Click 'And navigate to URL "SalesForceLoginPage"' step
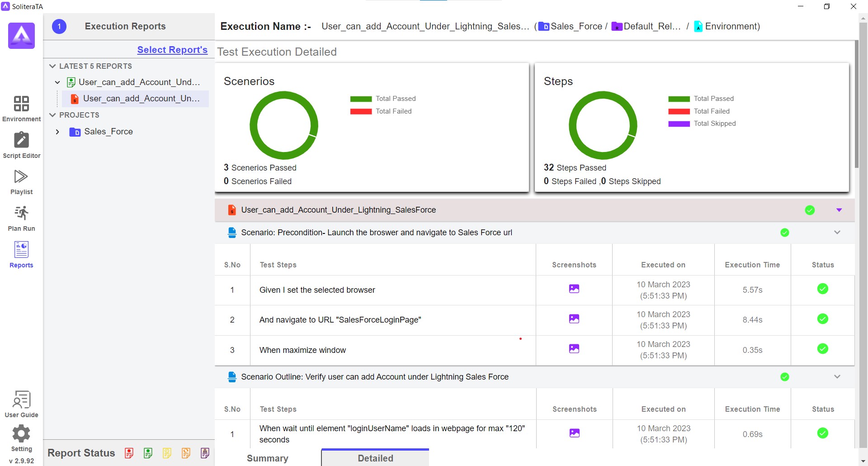The width and height of the screenshot is (868, 466). pyautogui.click(x=340, y=320)
